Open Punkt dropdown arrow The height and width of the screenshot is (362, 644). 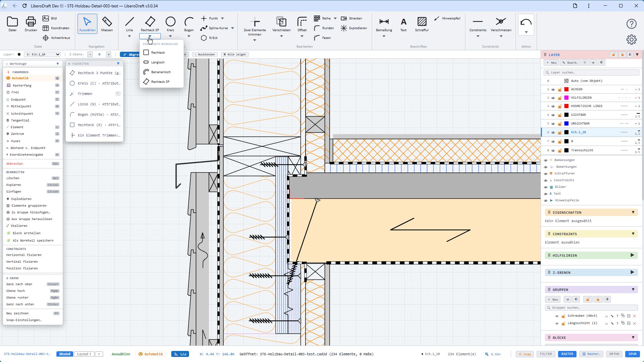pyautogui.click(x=222, y=18)
